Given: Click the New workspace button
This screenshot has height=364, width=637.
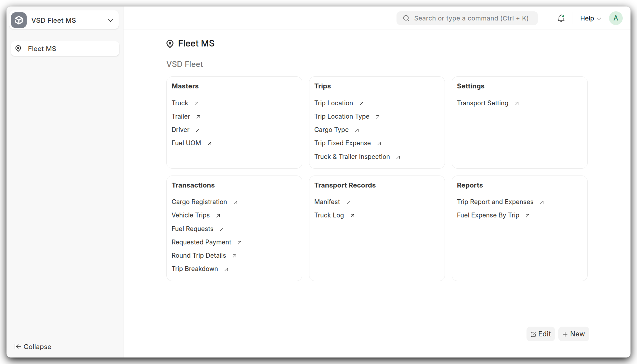Looking at the screenshot, I should (x=574, y=334).
